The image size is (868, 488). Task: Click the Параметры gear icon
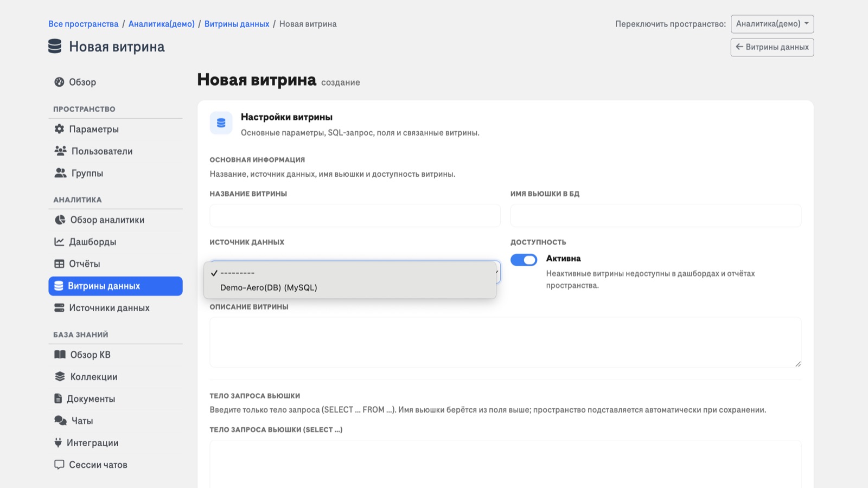click(x=59, y=129)
